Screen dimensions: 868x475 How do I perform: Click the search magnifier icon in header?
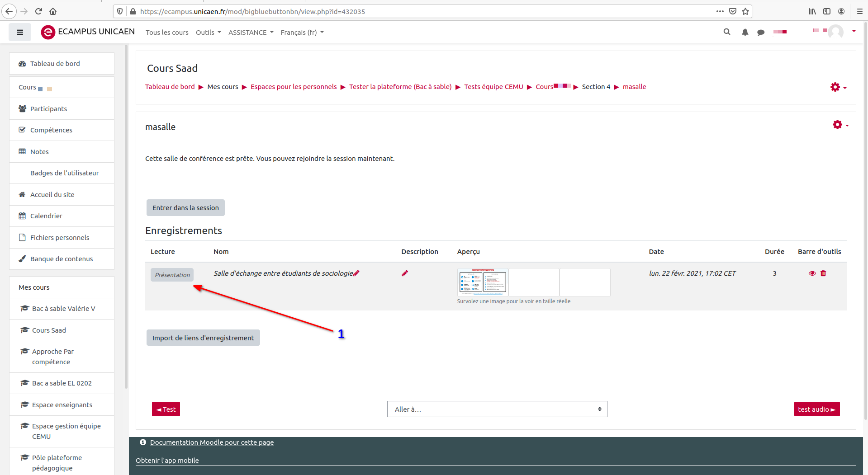tap(726, 32)
